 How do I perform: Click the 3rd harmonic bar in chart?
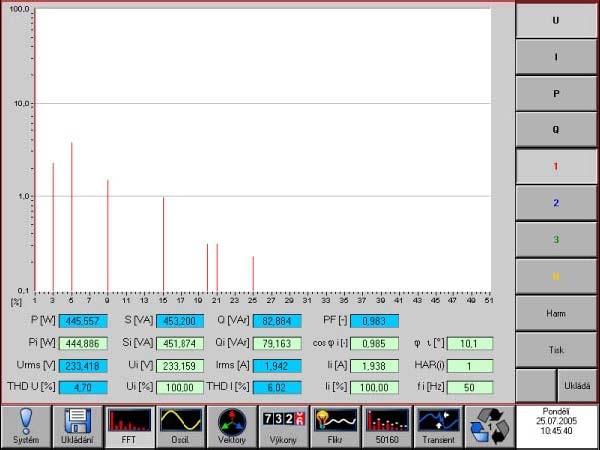click(x=53, y=227)
